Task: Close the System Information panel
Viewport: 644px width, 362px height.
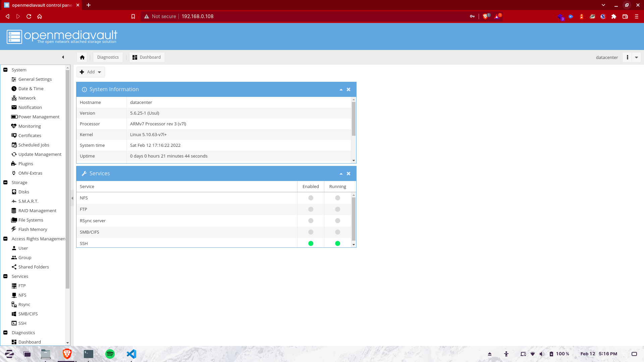Action: click(x=348, y=89)
